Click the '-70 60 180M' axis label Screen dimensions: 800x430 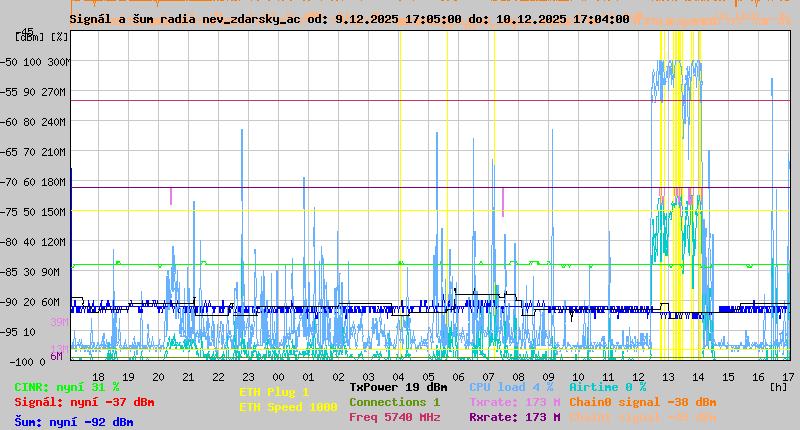[33, 182]
